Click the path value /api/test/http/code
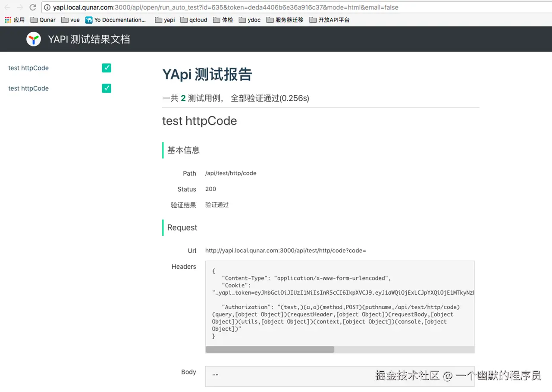Screen dimensions: 552x392 point(231,173)
